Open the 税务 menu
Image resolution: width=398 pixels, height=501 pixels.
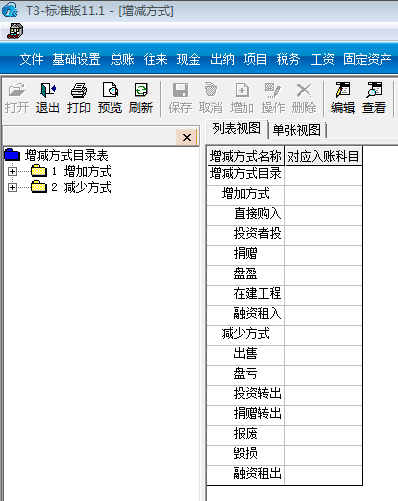click(x=288, y=59)
